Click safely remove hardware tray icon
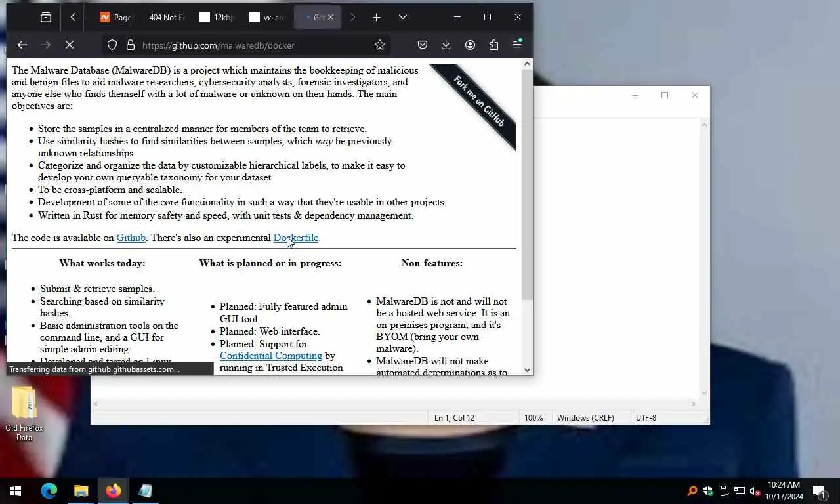Image resolution: width=840 pixels, height=504 pixels. pos(724,491)
